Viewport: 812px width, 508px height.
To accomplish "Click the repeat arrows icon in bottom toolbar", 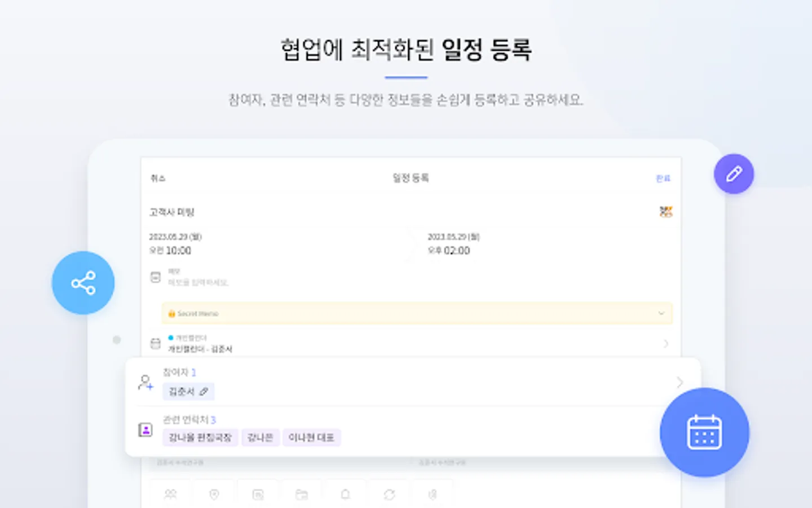I will [x=389, y=494].
